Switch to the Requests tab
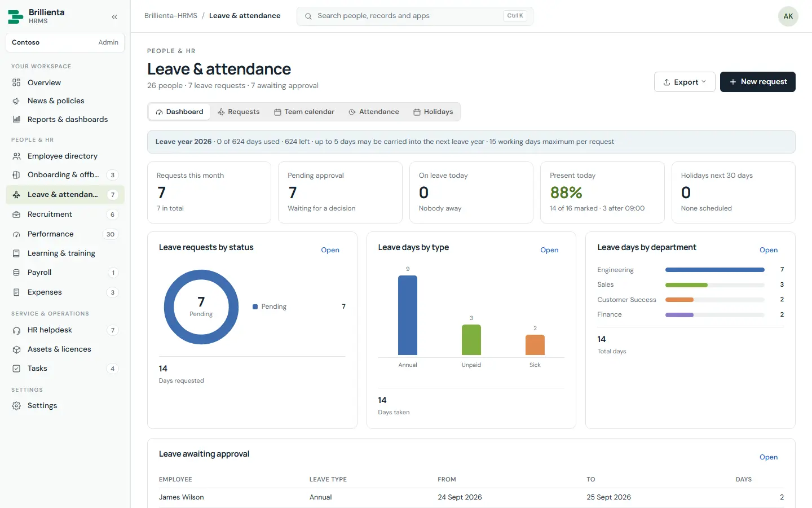This screenshot has height=508, width=812. pyautogui.click(x=239, y=112)
